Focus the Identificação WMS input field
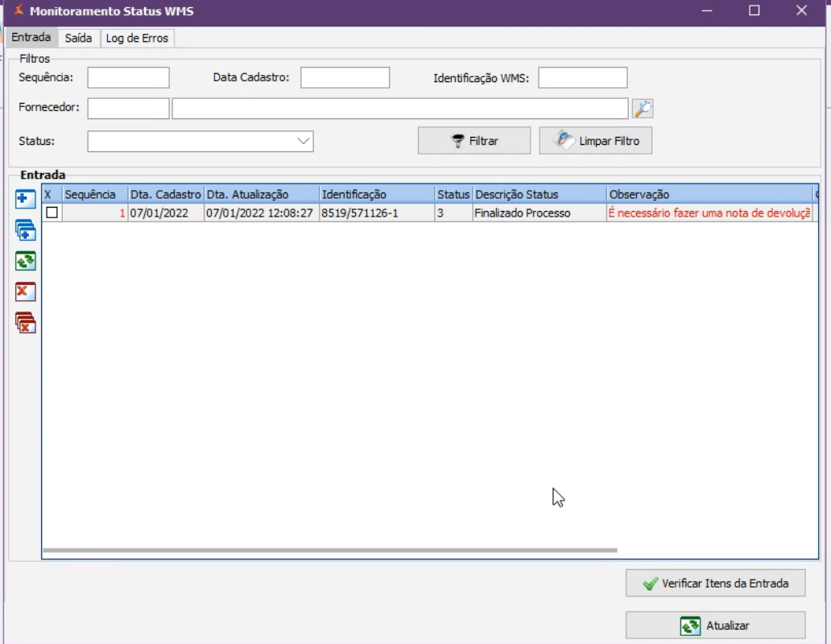The image size is (831, 644). click(x=583, y=78)
